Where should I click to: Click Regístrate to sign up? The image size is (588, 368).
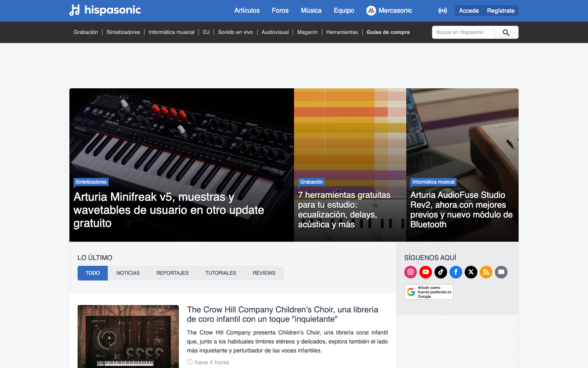(501, 11)
